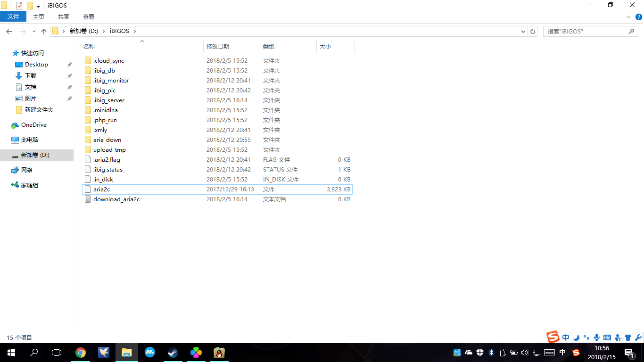Open Sogou toolbox wrench icon
Screen dimensions: 644x362
pyautogui.click(x=638, y=337)
